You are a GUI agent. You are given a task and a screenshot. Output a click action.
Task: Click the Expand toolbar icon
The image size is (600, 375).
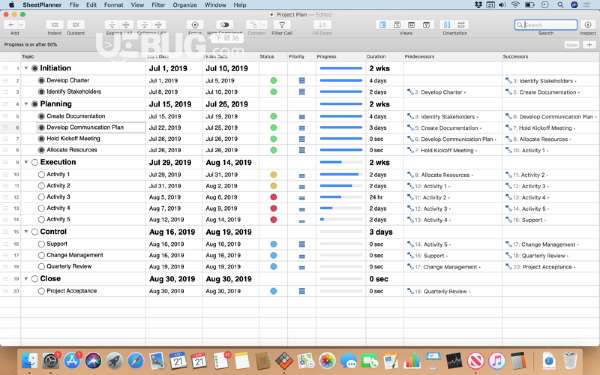[112, 25]
